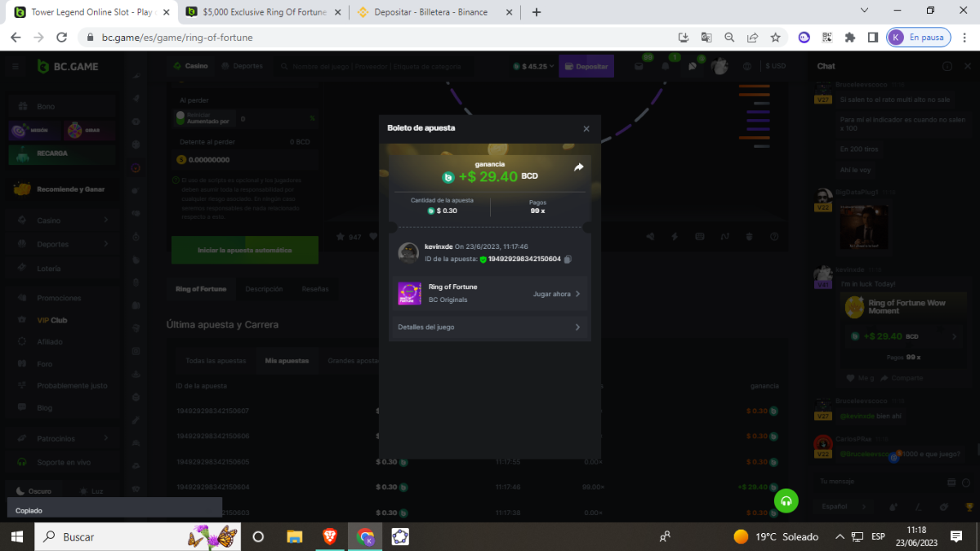Viewport: 980px width, 551px height.
Task: Switch to the $5,000 Exclusive Ring Of Fortune tab
Action: point(258,12)
